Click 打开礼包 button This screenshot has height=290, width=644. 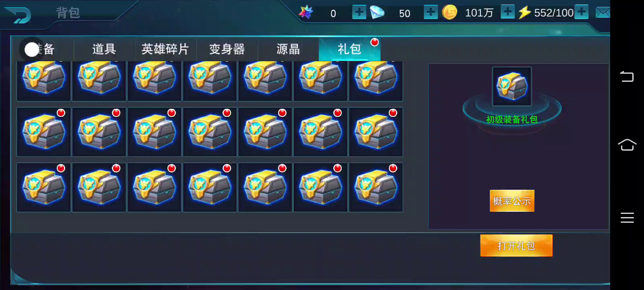point(516,245)
